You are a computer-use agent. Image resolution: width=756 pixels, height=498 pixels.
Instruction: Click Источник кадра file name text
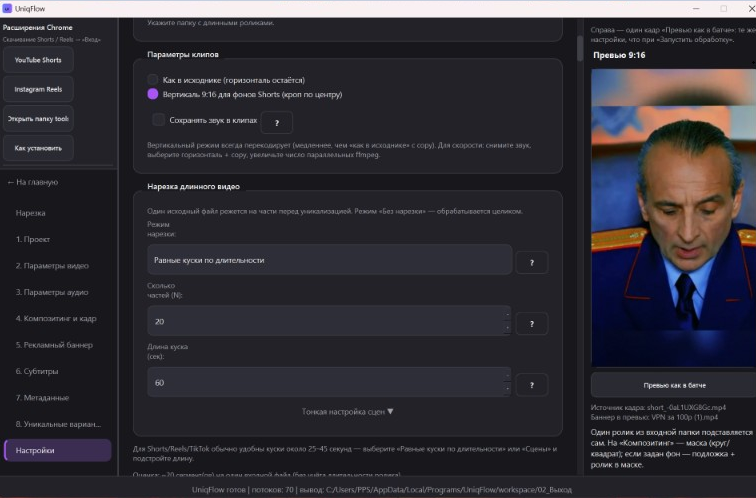tap(658, 407)
